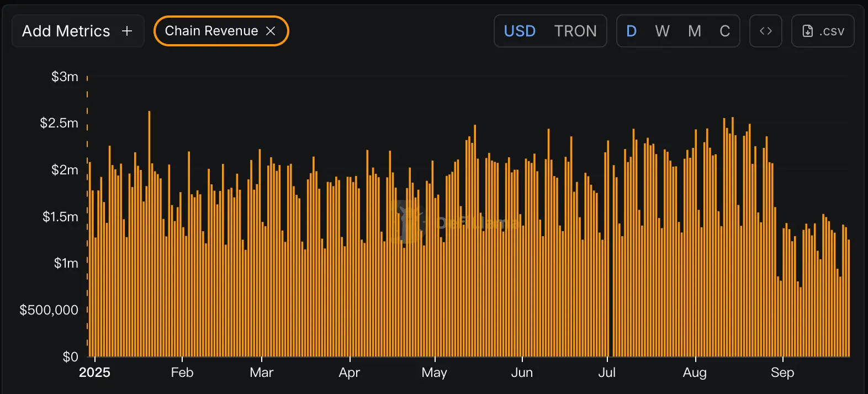
Task: Switch denomination to TRON
Action: tap(575, 31)
